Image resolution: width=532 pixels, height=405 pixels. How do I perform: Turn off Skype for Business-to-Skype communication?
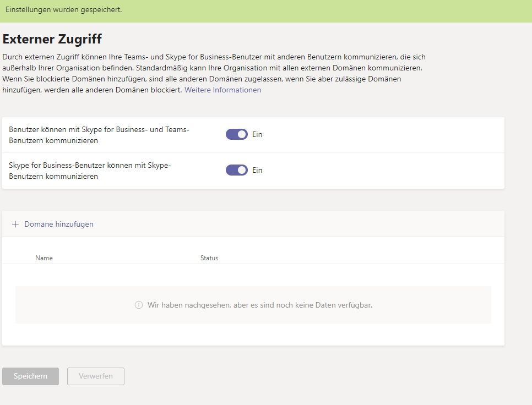coord(236,170)
